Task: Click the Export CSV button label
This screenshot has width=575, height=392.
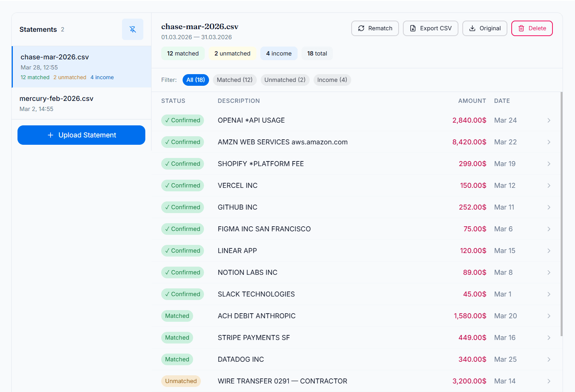Action: tap(436, 28)
